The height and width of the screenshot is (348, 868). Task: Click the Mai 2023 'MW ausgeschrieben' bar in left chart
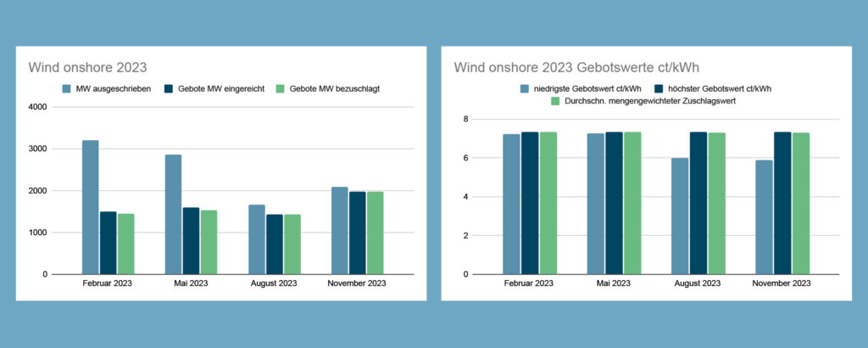(173, 215)
